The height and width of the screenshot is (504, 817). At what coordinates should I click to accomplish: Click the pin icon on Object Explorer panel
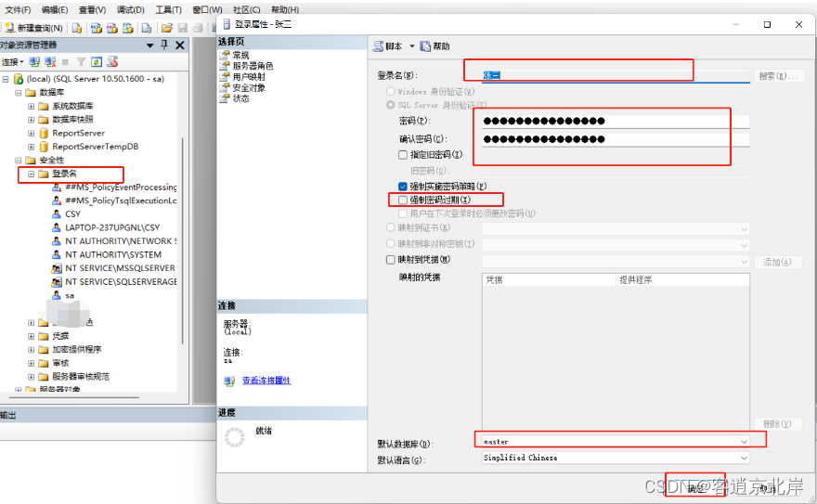pos(164,45)
